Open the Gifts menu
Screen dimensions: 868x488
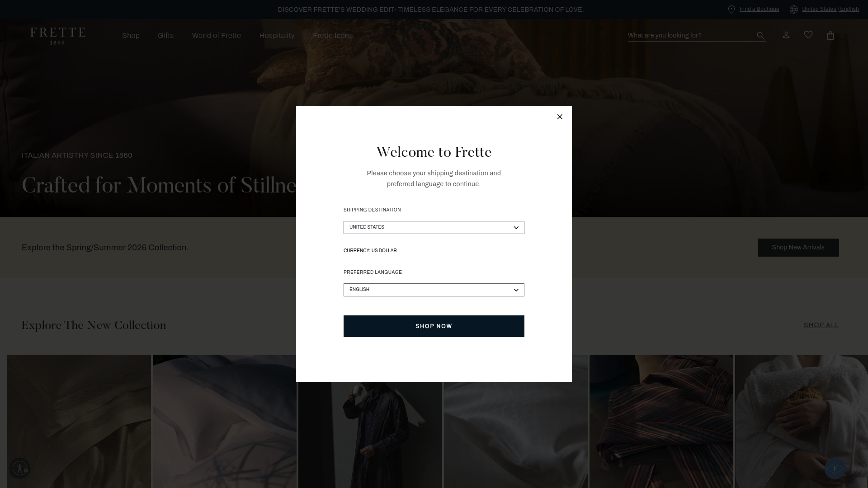[166, 36]
